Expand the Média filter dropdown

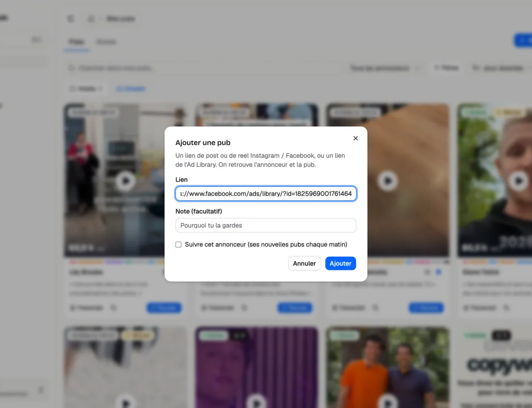86,89
